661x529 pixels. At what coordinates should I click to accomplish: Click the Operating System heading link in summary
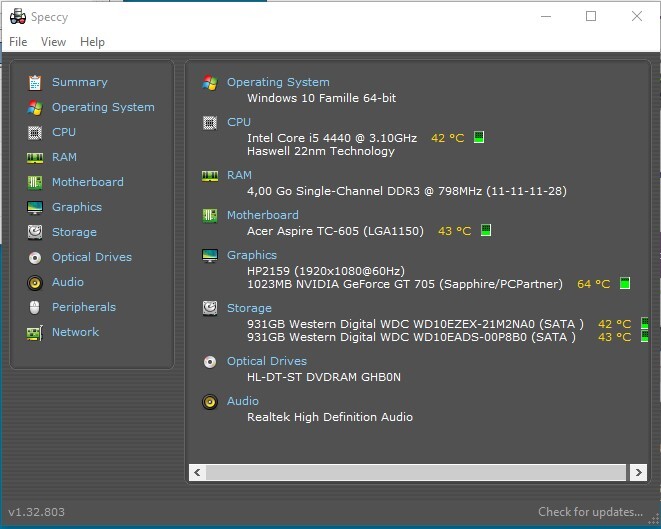[x=278, y=82]
